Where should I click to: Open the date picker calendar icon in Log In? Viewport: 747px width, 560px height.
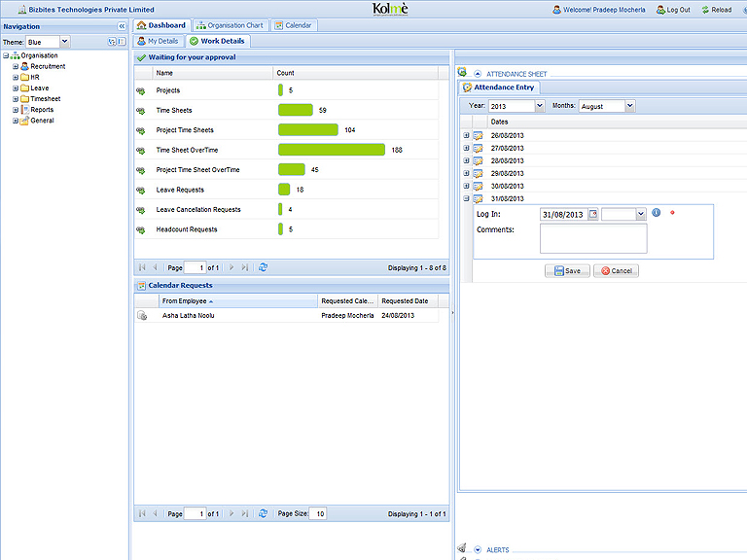pos(593,214)
